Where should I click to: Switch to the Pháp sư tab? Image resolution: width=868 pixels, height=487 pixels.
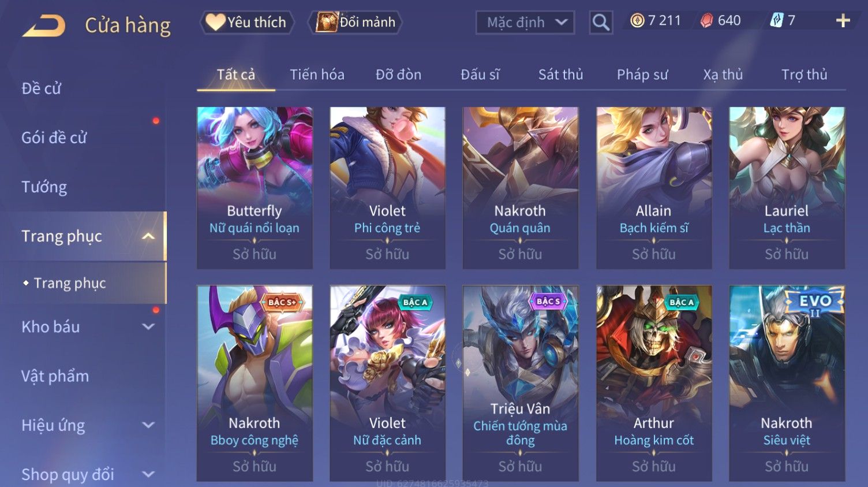[x=642, y=75]
